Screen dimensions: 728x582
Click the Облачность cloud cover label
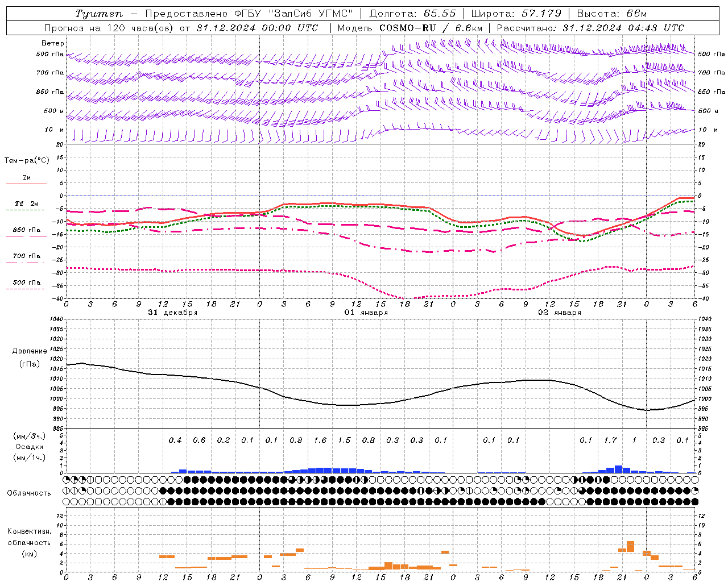click(29, 493)
